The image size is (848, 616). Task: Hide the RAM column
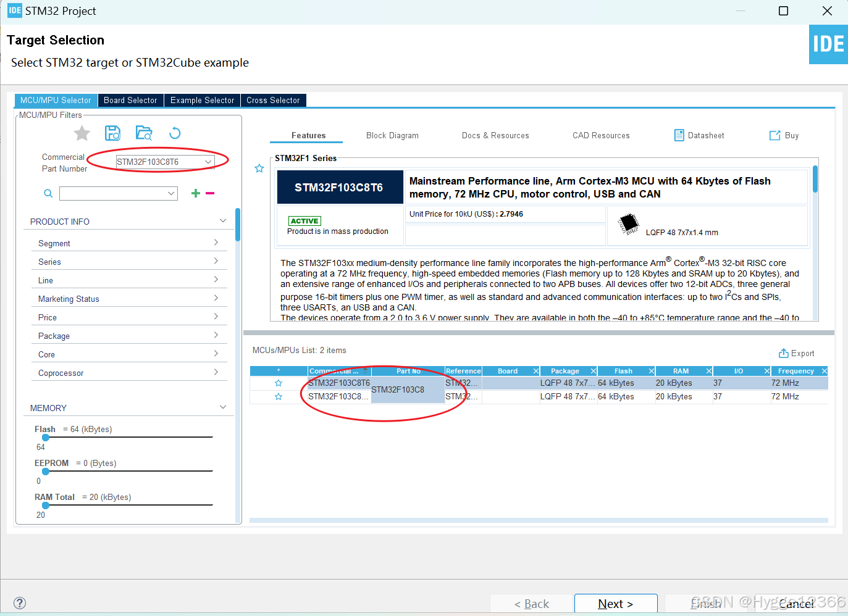709,371
